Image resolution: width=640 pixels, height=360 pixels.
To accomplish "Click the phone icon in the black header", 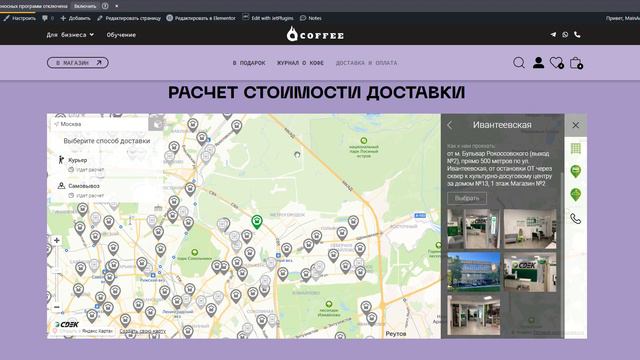I will tap(577, 35).
